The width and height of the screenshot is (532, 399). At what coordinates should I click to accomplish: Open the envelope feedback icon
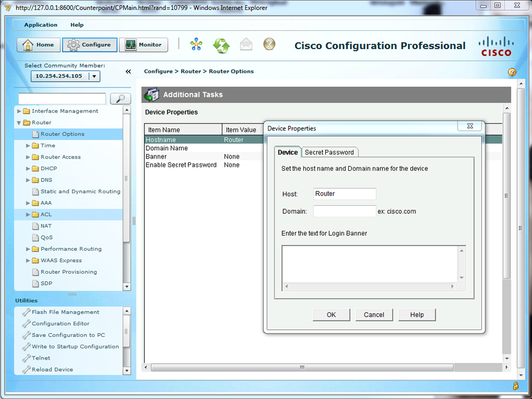pos(246,44)
